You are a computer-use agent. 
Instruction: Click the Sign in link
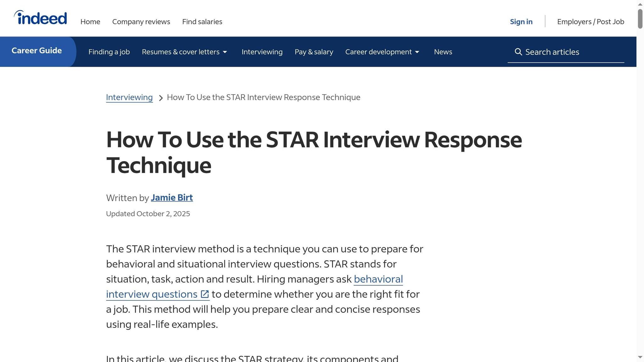point(521,22)
